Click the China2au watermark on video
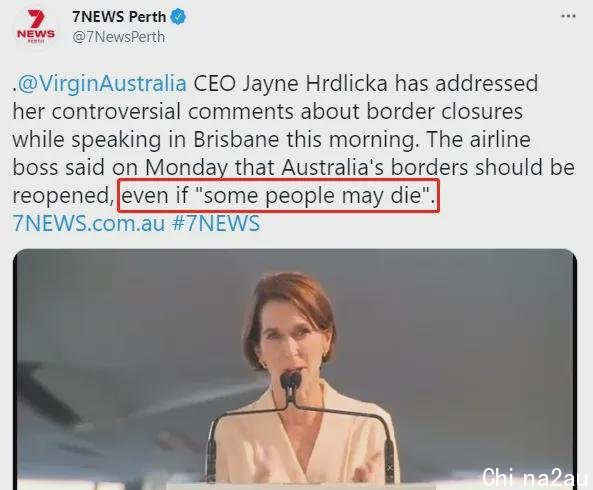 534,477
